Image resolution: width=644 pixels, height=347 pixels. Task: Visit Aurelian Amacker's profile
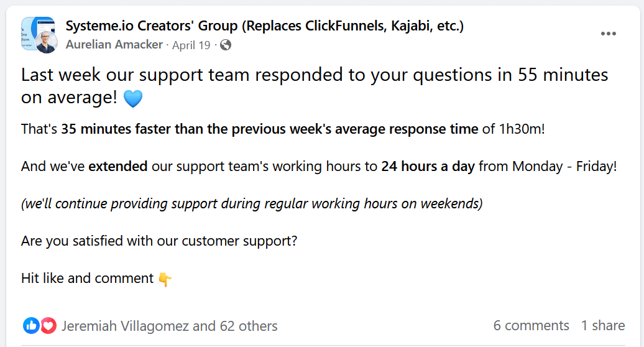tap(114, 45)
